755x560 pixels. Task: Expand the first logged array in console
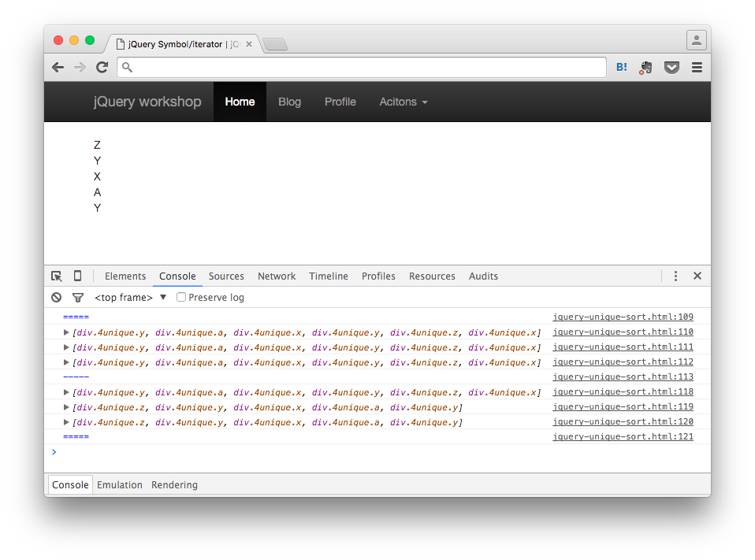66,332
